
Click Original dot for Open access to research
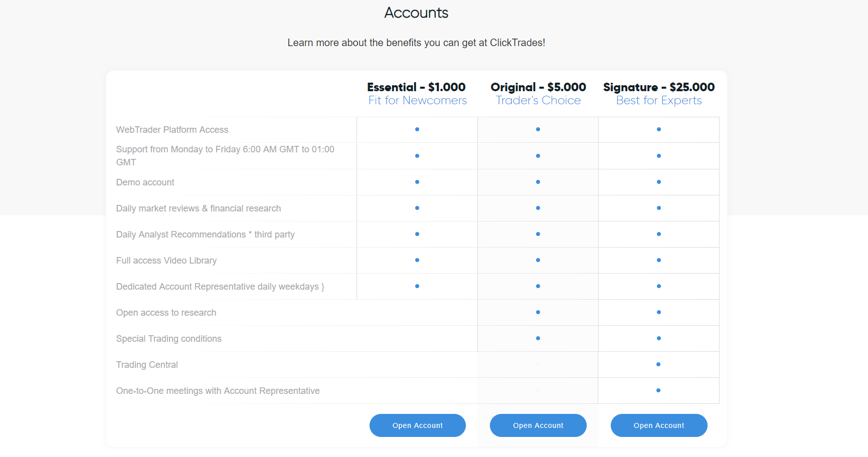[x=538, y=312]
